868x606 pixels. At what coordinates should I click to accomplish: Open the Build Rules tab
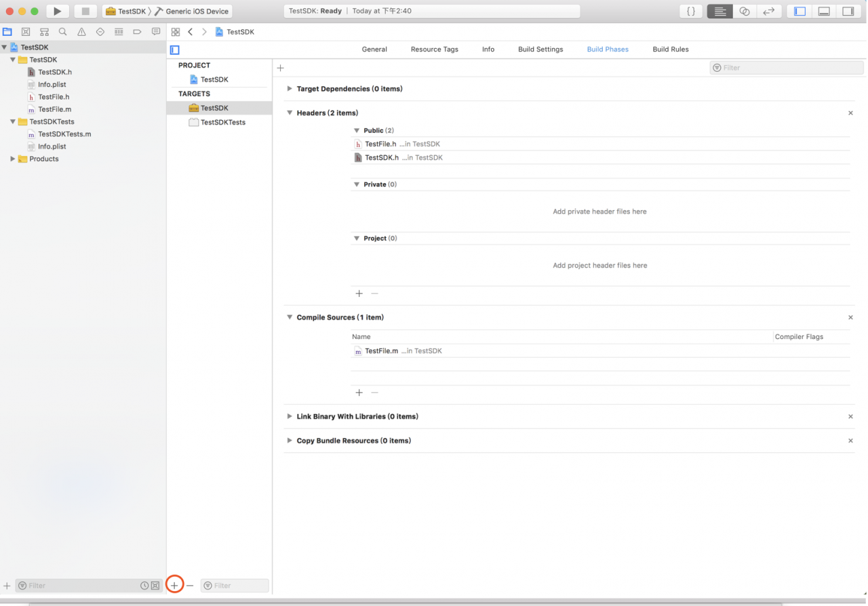point(671,49)
